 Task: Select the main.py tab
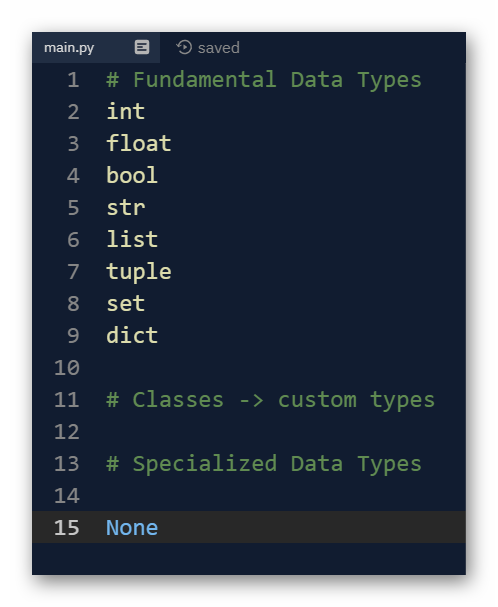point(96,48)
